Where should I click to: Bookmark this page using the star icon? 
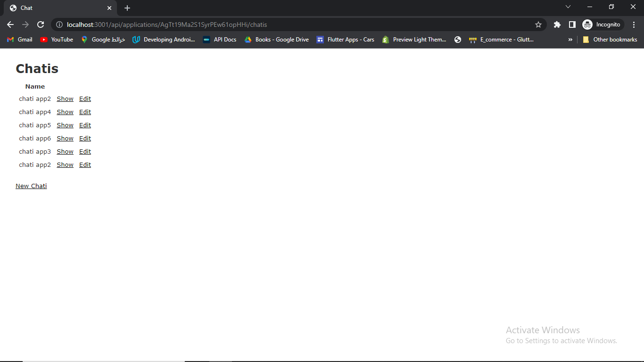pos(538,24)
